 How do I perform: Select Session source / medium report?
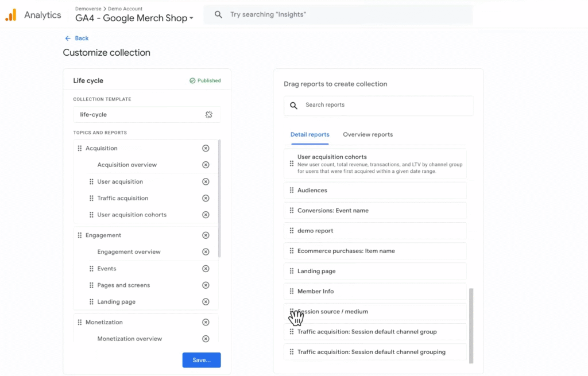tap(375, 312)
